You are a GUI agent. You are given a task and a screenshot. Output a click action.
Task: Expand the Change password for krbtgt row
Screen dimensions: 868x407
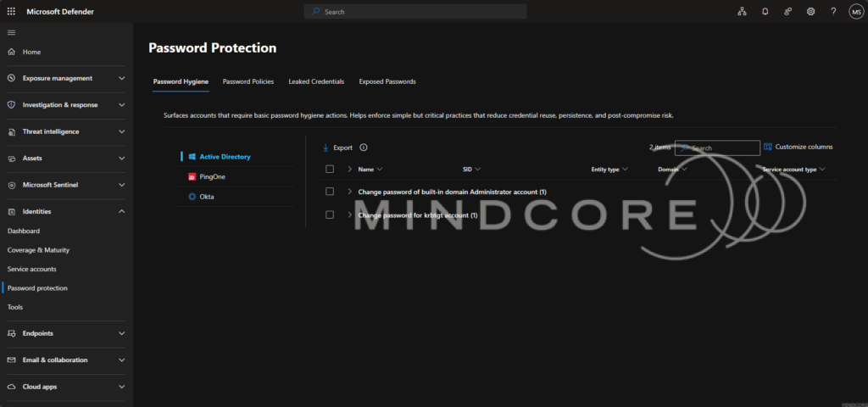pyautogui.click(x=350, y=215)
